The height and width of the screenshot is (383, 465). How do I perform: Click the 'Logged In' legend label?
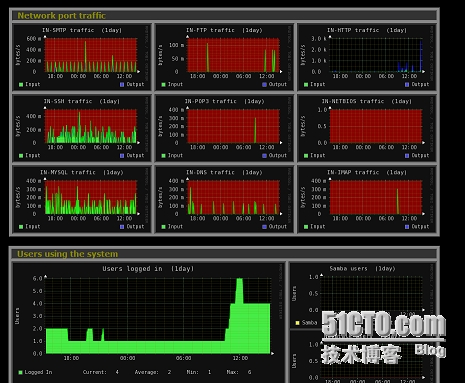tap(38, 372)
